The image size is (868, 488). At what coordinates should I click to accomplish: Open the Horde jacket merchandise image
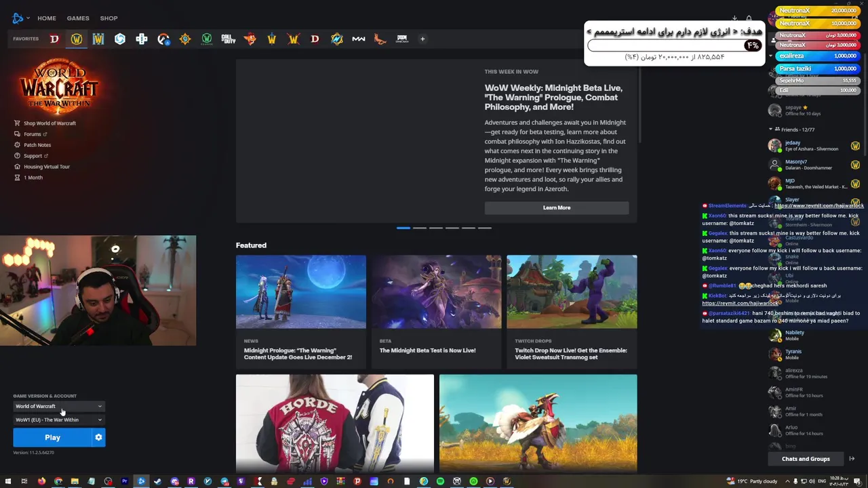pos(335,424)
